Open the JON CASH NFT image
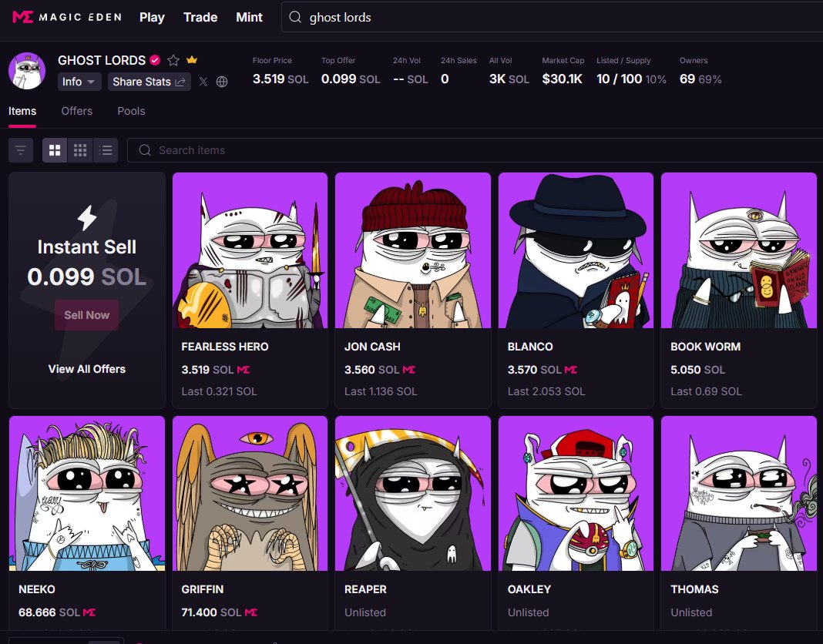823x644 pixels. (x=413, y=250)
